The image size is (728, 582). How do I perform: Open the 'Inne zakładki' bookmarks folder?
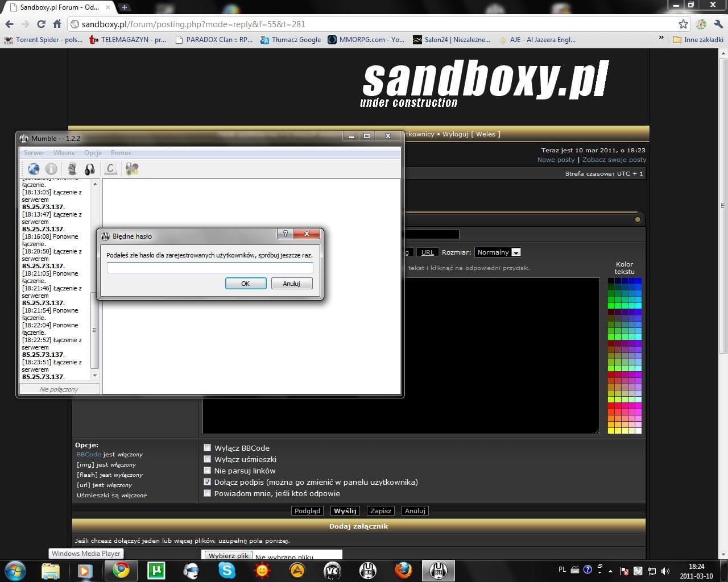pyautogui.click(x=698, y=40)
